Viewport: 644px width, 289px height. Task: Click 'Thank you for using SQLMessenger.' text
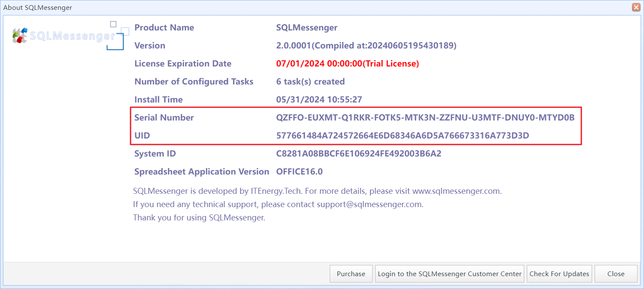[x=199, y=217]
